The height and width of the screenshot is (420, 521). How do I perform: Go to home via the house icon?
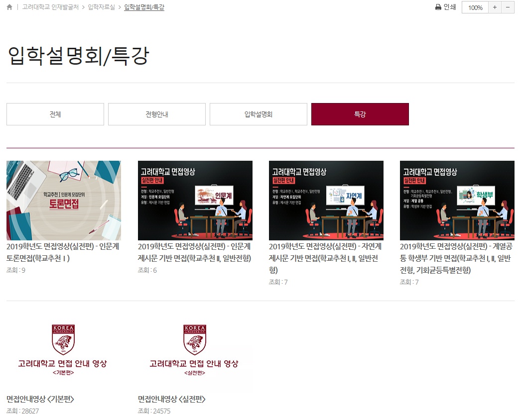click(9, 7)
